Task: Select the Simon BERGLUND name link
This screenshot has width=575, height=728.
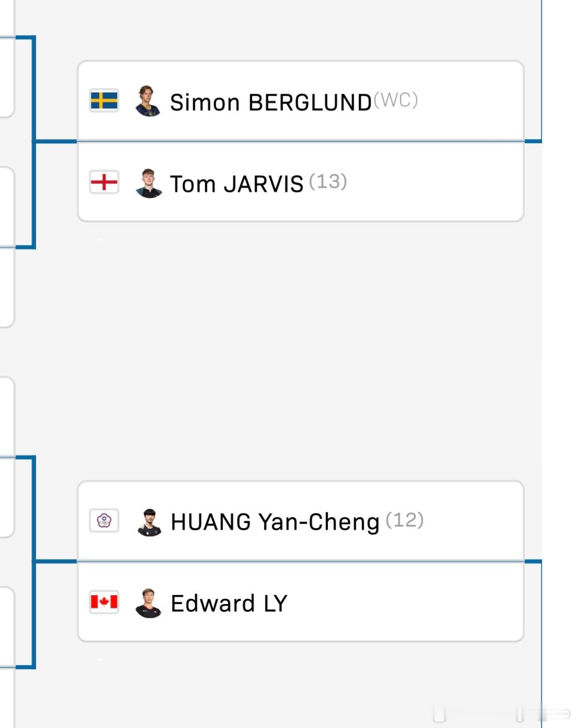Action: (x=271, y=103)
